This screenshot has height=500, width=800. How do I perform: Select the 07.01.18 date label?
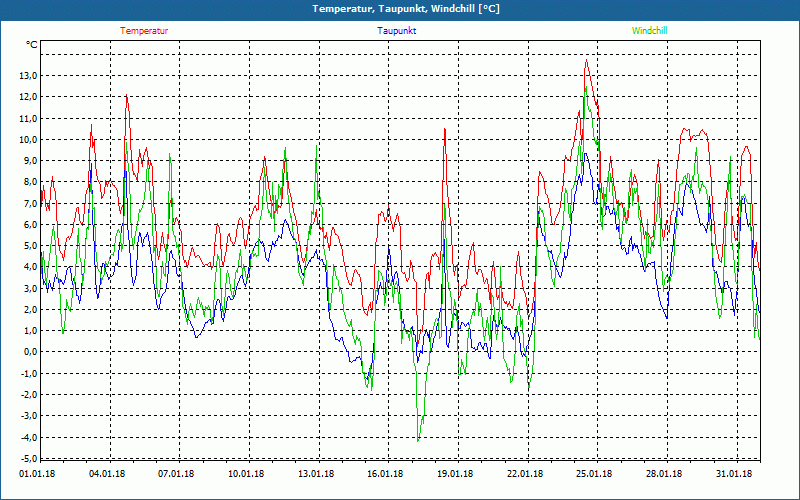(x=177, y=475)
